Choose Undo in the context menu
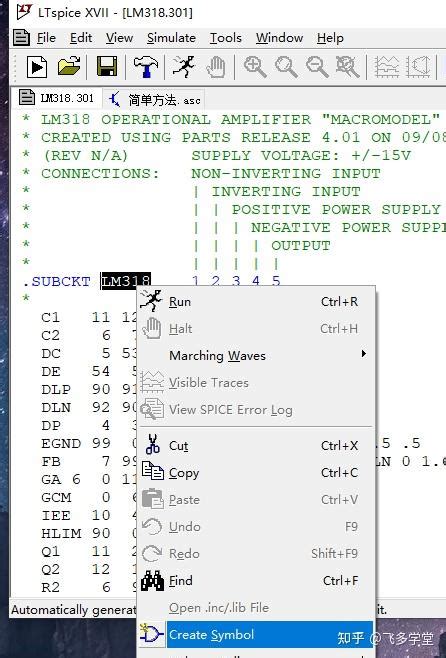The height and width of the screenshot is (658, 446). (x=255, y=526)
